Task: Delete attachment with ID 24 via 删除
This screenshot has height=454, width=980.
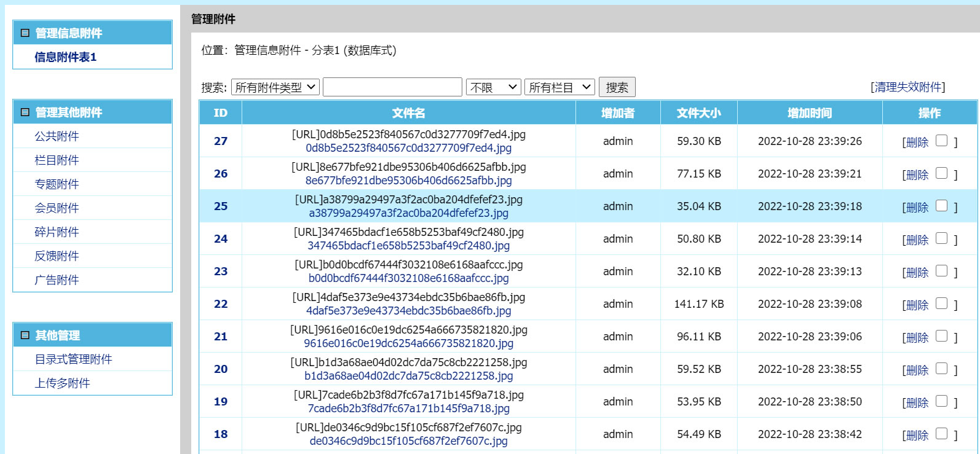Action: point(917,240)
